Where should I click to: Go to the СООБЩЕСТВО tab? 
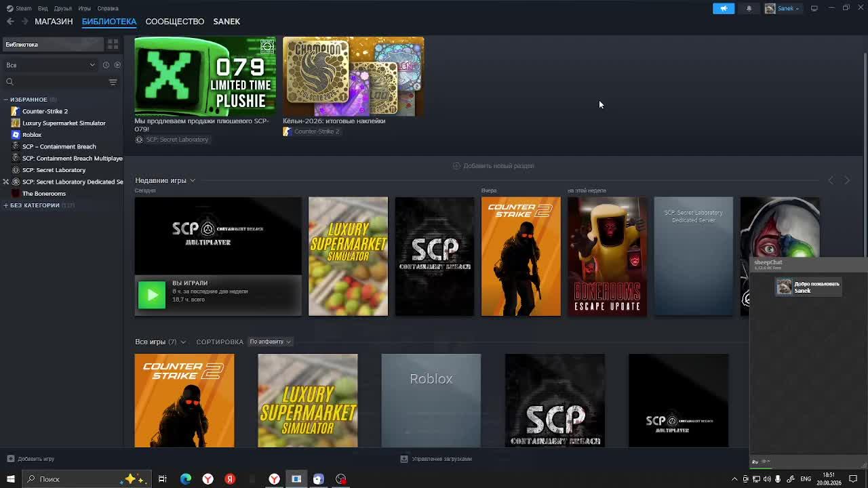click(x=174, y=22)
